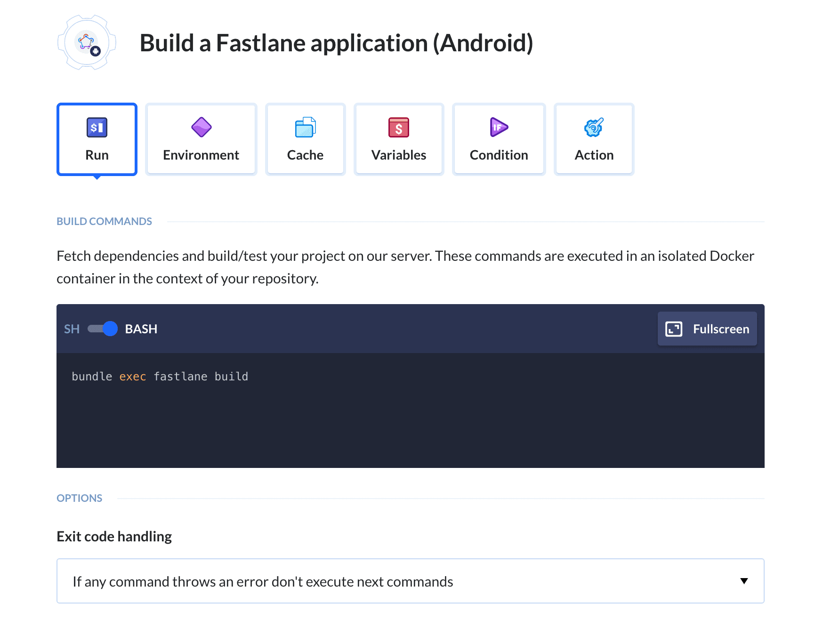
Task: Click the Fastlane Android action logo icon
Action: (x=87, y=43)
